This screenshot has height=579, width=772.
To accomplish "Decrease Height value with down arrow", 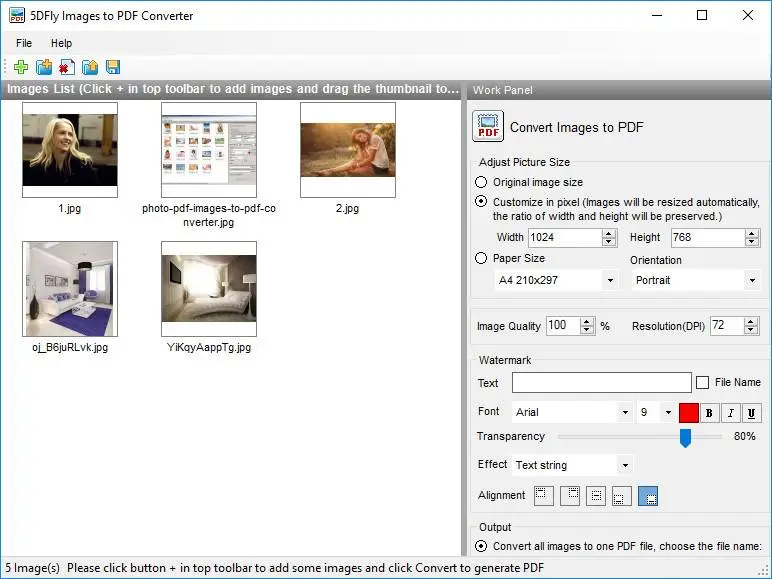I will click(752, 242).
